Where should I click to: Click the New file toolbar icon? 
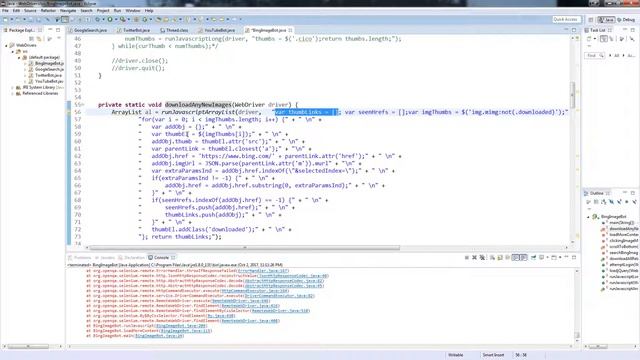[x=5, y=19]
